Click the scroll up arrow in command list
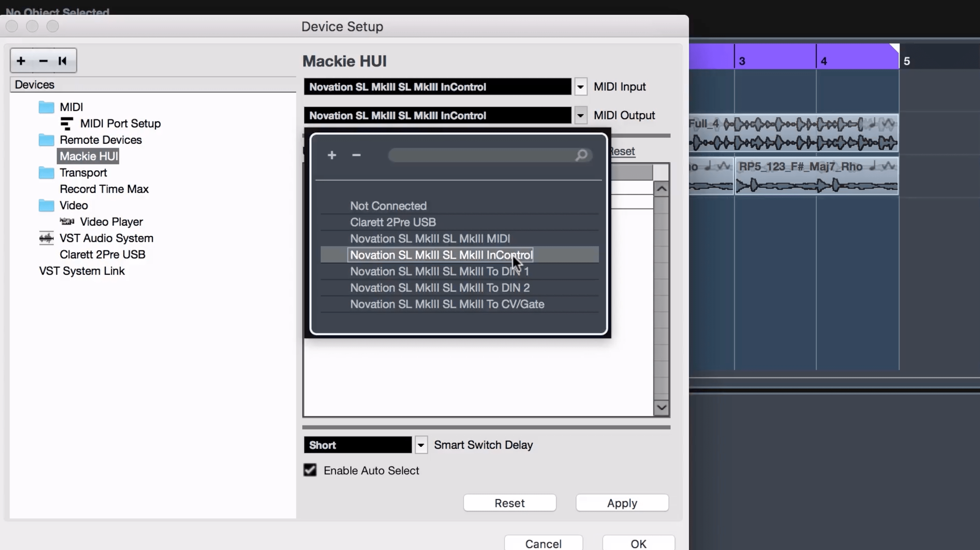 coord(661,189)
